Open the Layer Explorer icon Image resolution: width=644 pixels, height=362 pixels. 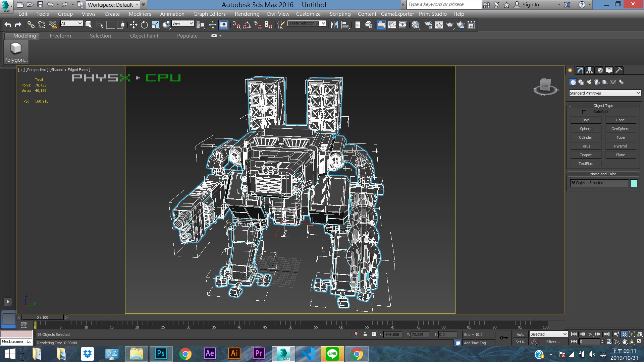(x=369, y=24)
